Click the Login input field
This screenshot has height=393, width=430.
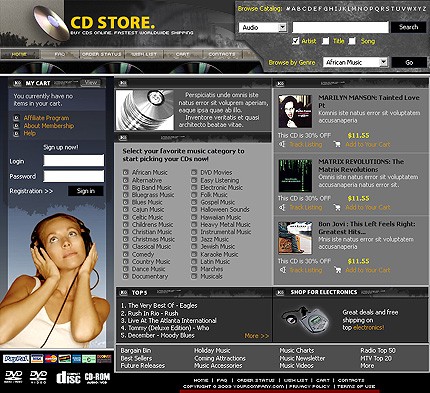click(x=74, y=160)
